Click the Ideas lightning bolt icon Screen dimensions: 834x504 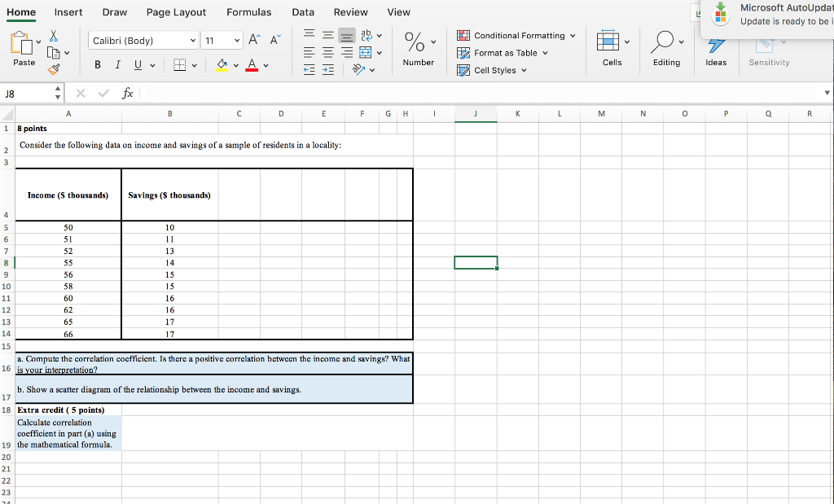[716, 45]
